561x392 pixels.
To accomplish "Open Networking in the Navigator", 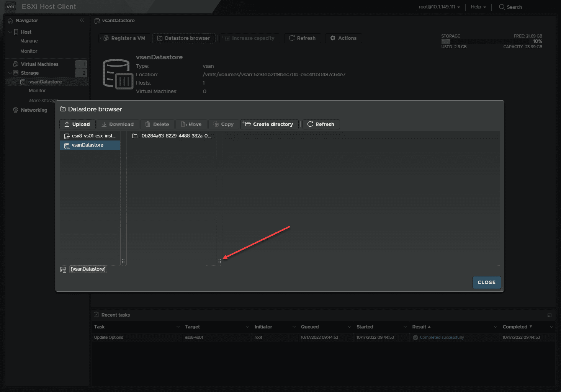I will click(x=34, y=110).
